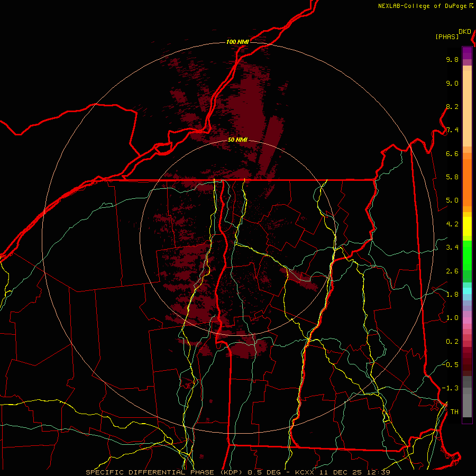Click the 9.0 scale value
This screenshot has height=476, width=476.
tap(452, 84)
